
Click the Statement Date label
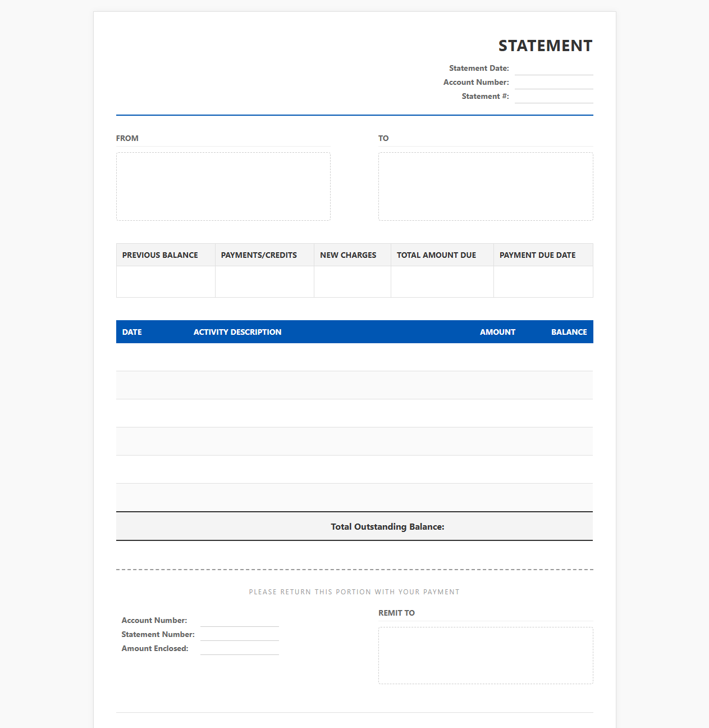479,69
